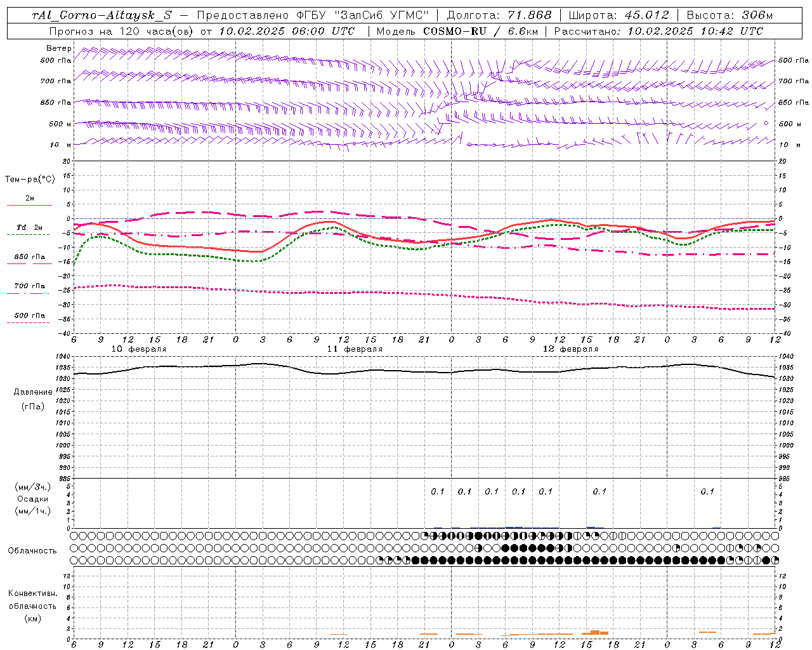The width and height of the screenshot is (812, 650).
Task: Click the 12 февраля date label
Action: coord(570,349)
